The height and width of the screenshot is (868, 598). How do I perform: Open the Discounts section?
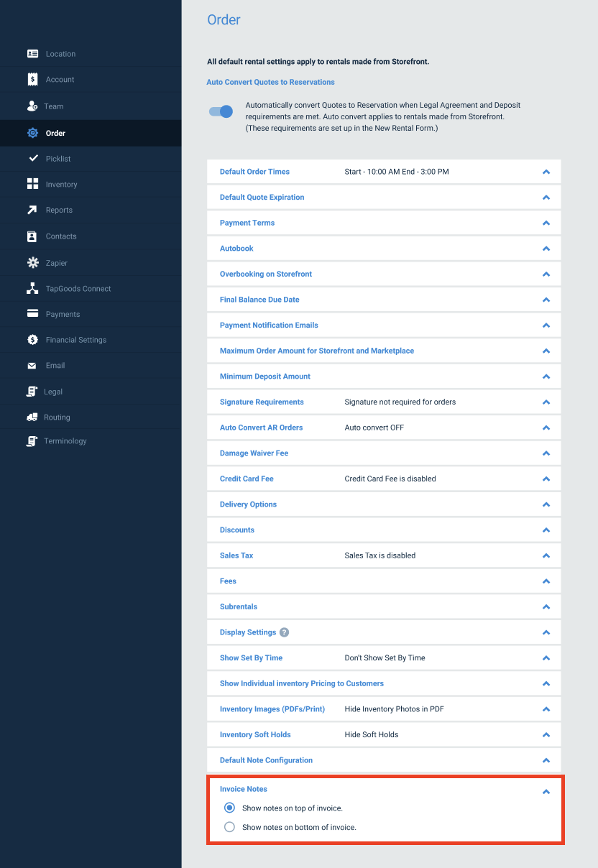click(x=384, y=530)
